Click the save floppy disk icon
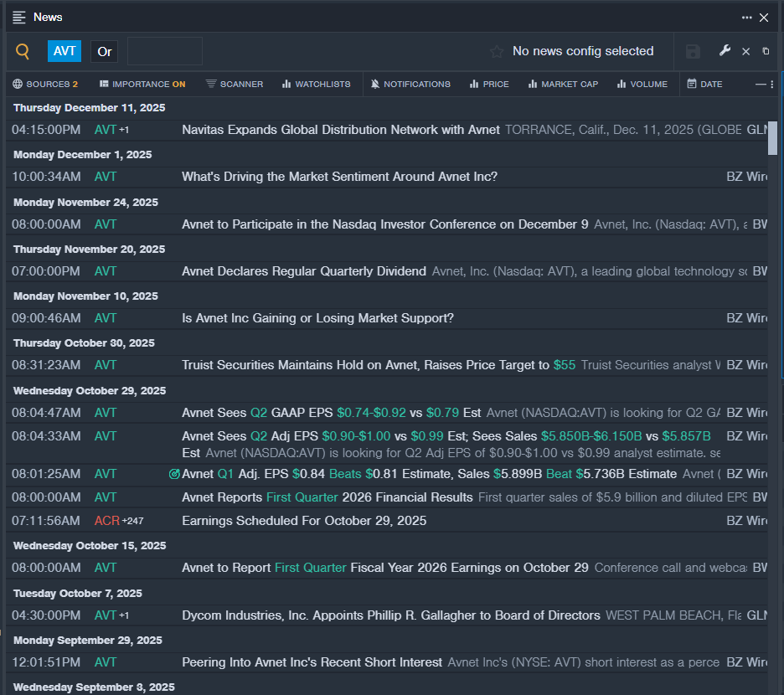Viewport: 784px width, 695px height. coord(693,52)
